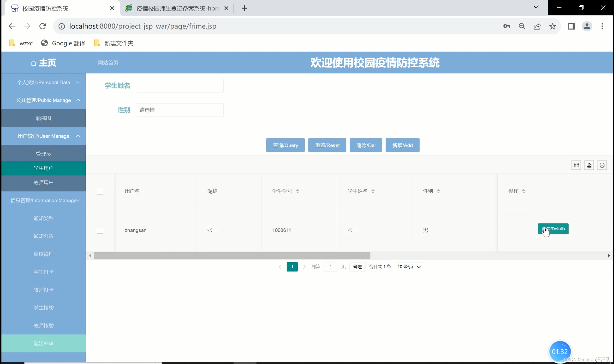
Task: Click the table export icon
Action: click(x=589, y=165)
